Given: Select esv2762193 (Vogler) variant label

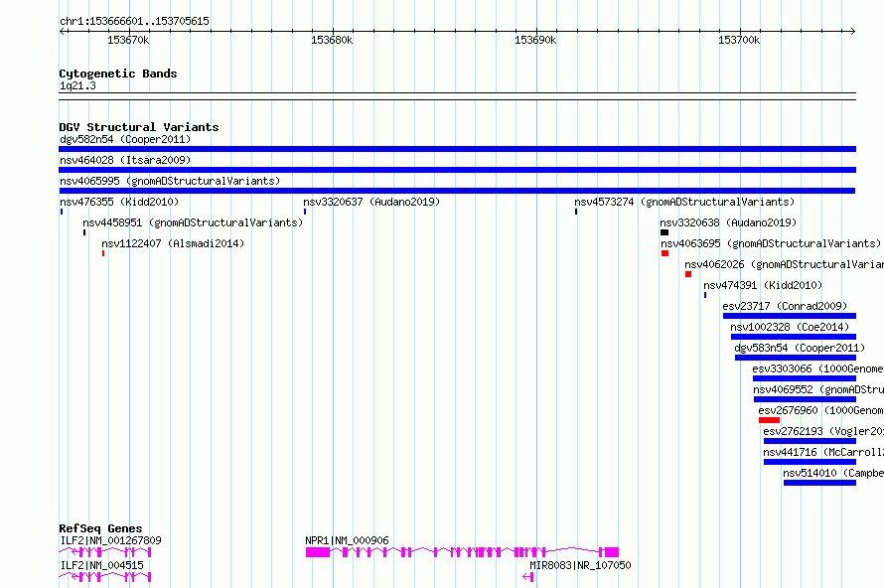Looking at the screenshot, I should click(x=823, y=431).
